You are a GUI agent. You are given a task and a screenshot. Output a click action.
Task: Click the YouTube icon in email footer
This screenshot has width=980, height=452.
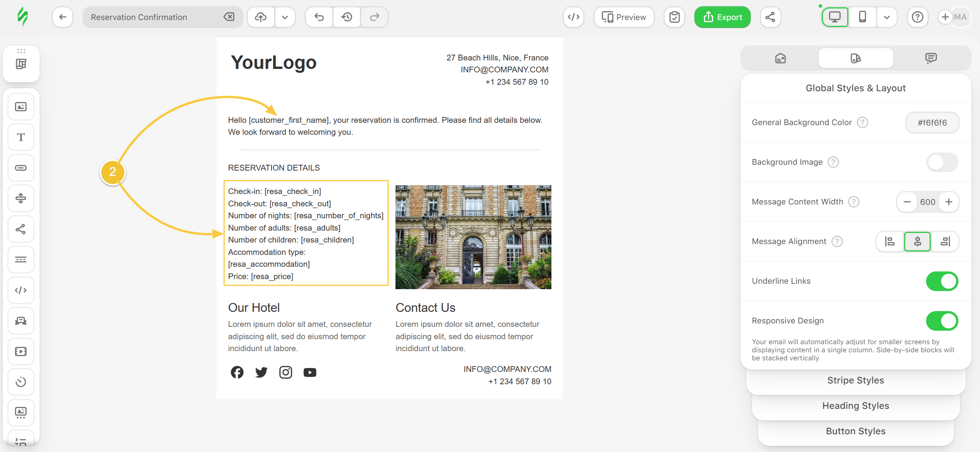310,372
